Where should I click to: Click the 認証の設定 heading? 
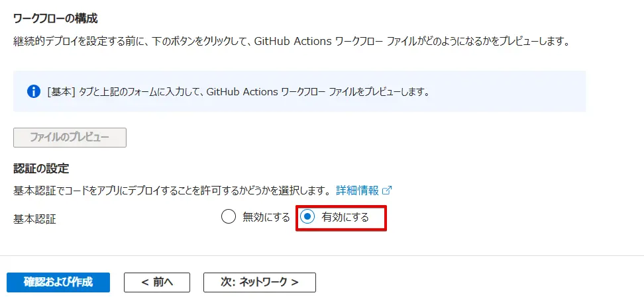click(x=41, y=169)
